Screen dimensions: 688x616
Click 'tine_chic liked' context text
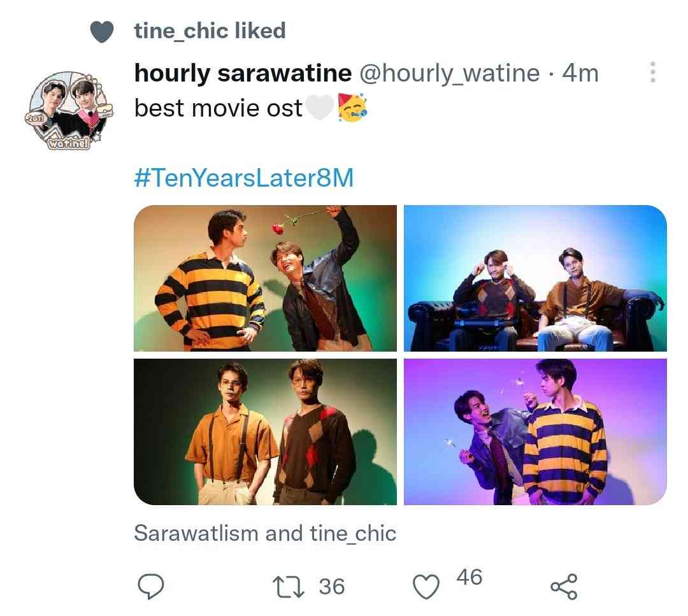[x=210, y=31]
